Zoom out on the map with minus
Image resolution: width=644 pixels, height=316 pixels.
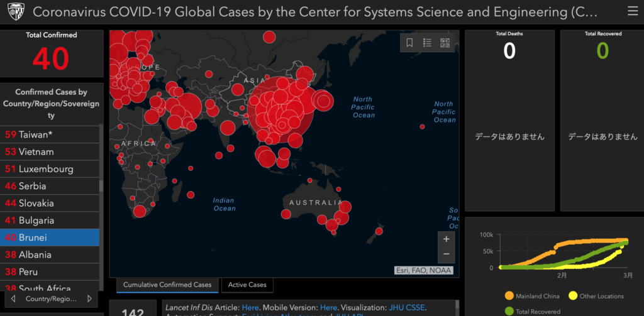(447, 254)
